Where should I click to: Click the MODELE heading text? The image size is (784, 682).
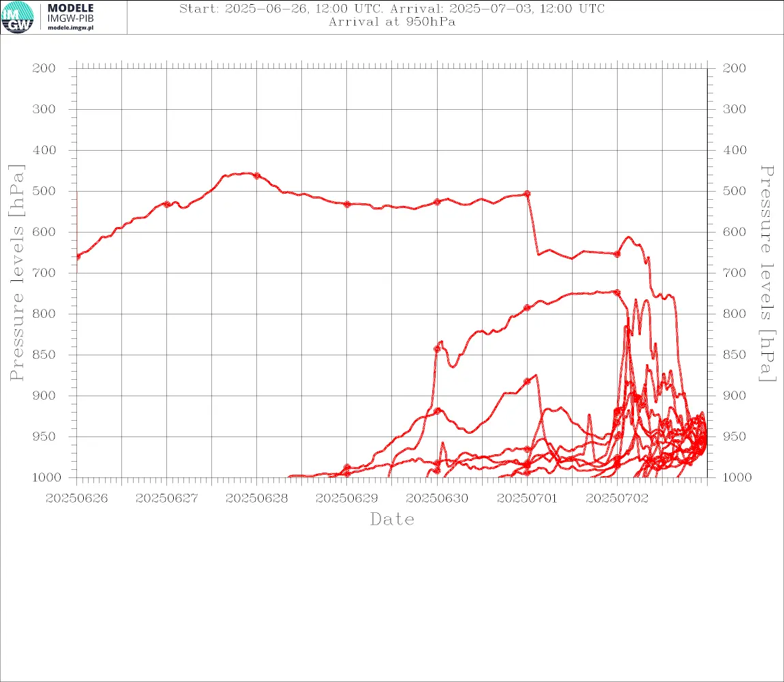pyautogui.click(x=70, y=8)
